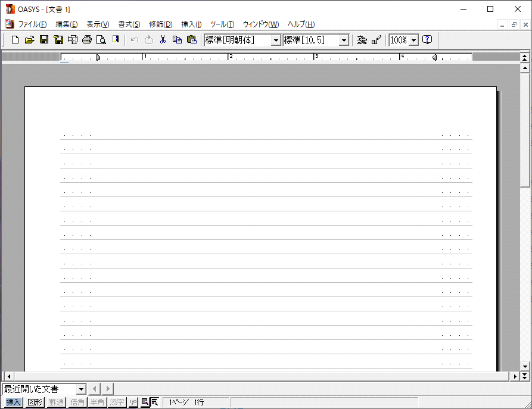Viewport: 532px width, 409px height.
Task: Toggle 図形 drawing mode in status bar
Action: [35, 402]
